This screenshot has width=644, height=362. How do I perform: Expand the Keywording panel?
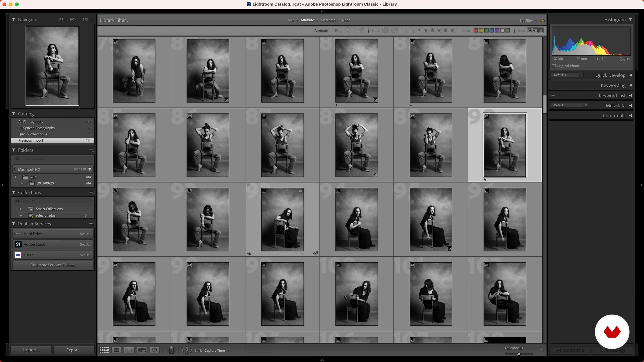pos(630,85)
